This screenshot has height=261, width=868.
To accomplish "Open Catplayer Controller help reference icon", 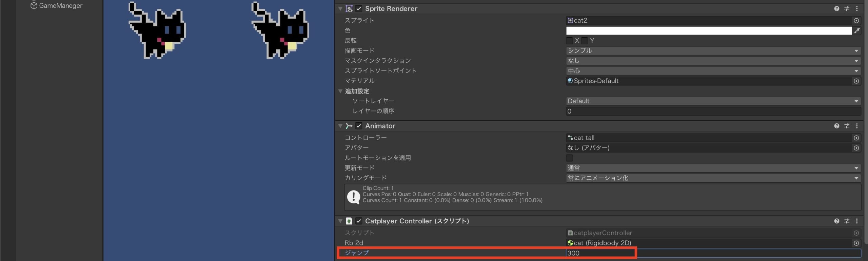I will click(836, 221).
